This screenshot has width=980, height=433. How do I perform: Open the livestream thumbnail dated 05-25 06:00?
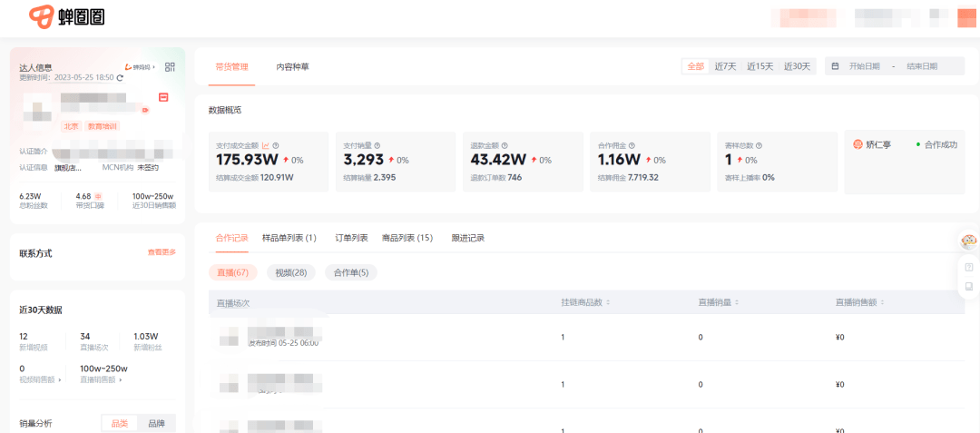click(229, 337)
